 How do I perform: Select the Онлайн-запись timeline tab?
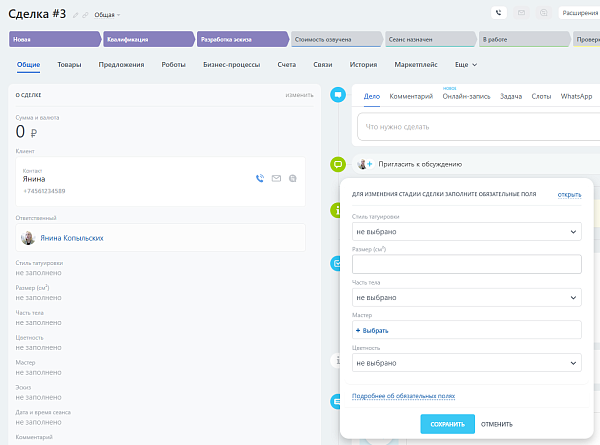tap(466, 96)
